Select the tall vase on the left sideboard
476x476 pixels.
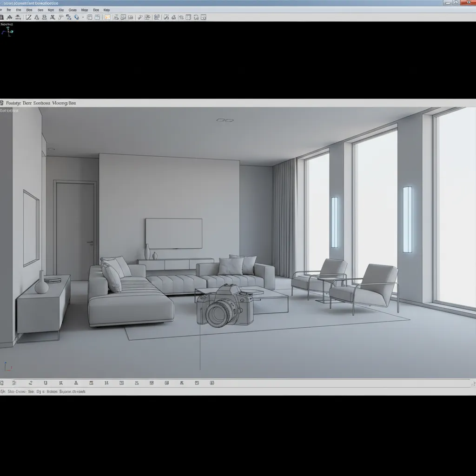point(41,282)
